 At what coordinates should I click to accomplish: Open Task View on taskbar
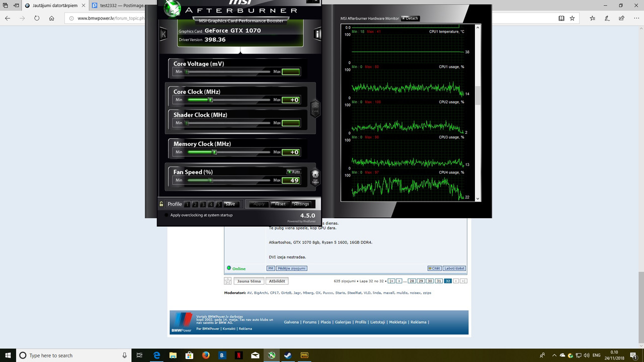tap(140, 355)
